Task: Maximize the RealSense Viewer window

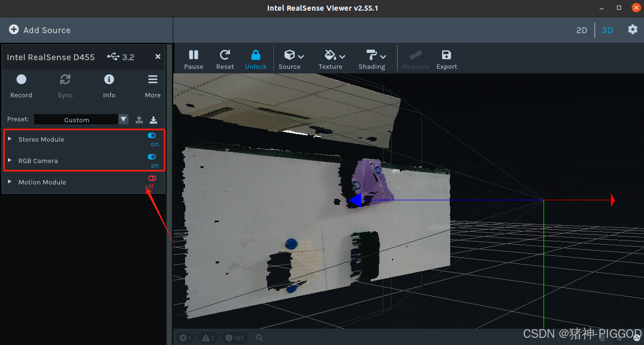Action: point(619,8)
